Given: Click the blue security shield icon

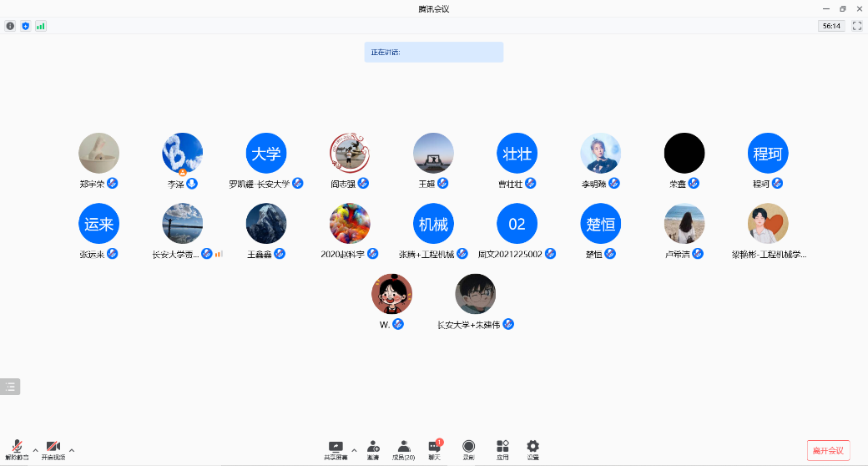Looking at the screenshot, I should coord(25,26).
